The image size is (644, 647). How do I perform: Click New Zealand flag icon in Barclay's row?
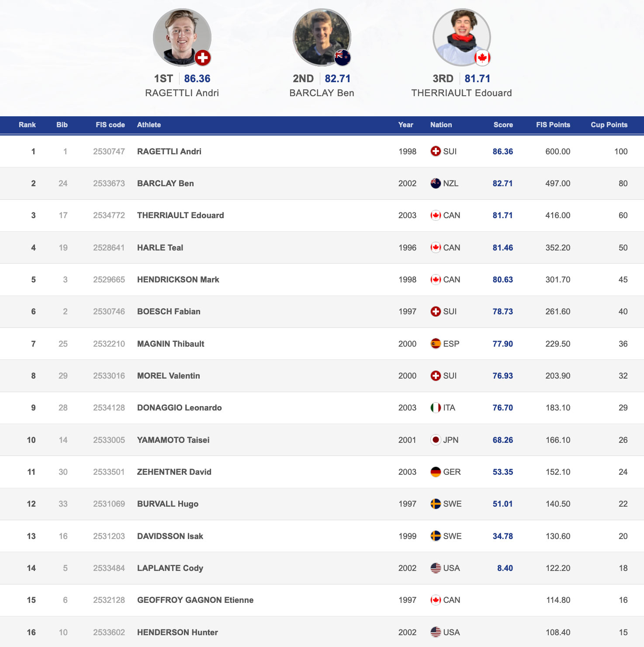436,183
